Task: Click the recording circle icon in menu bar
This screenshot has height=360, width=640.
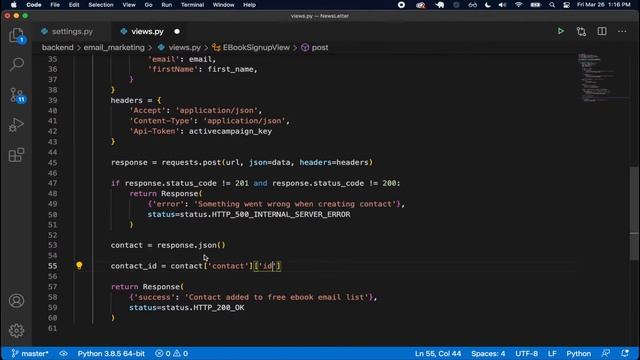Action: pyautogui.click(x=401, y=5)
